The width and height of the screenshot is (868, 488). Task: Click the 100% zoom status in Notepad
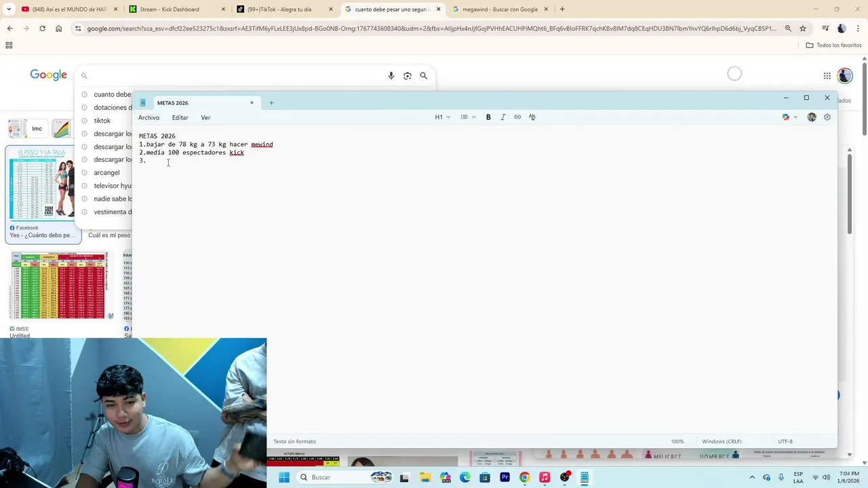click(677, 441)
